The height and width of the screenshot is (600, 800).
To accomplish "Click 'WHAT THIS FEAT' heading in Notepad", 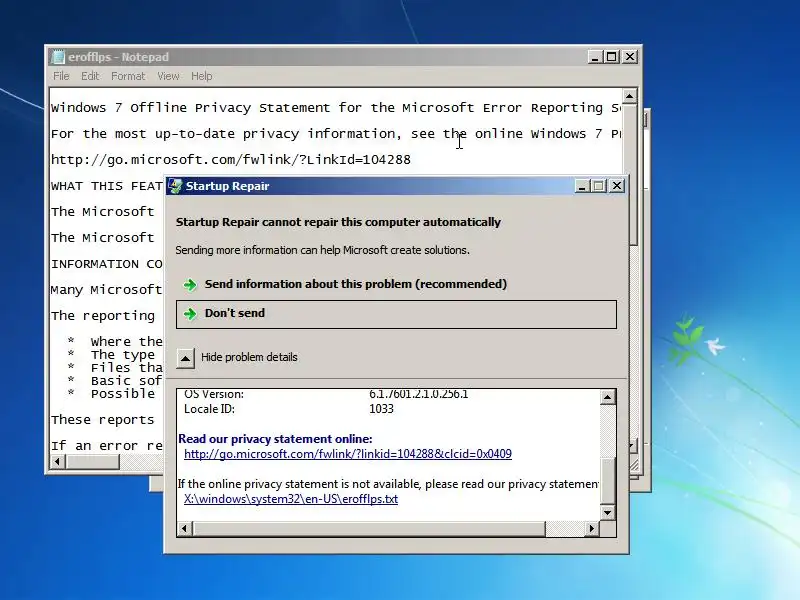I will (106, 186).
